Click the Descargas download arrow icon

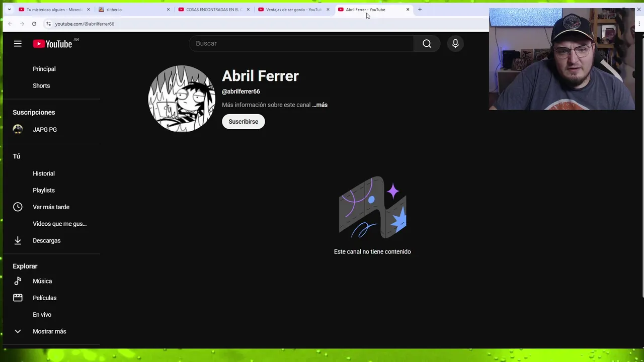pyautogui.click(x=18, y=240)
